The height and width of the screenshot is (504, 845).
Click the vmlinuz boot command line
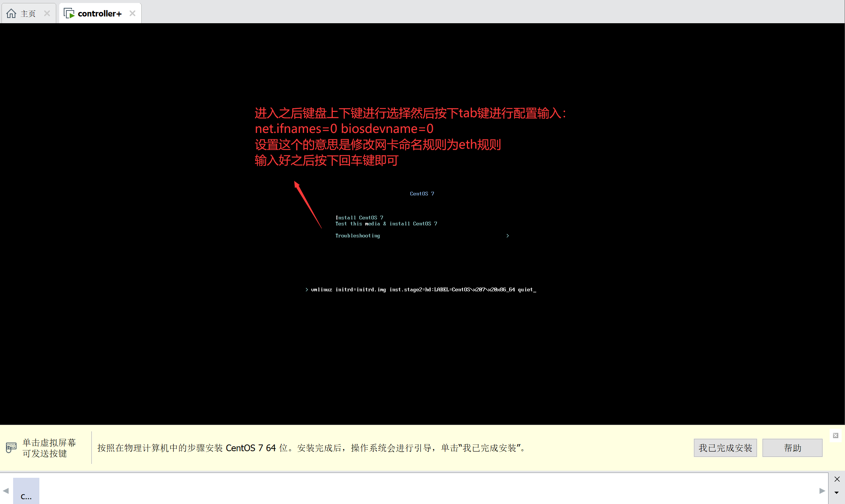[x=421, y=289]
